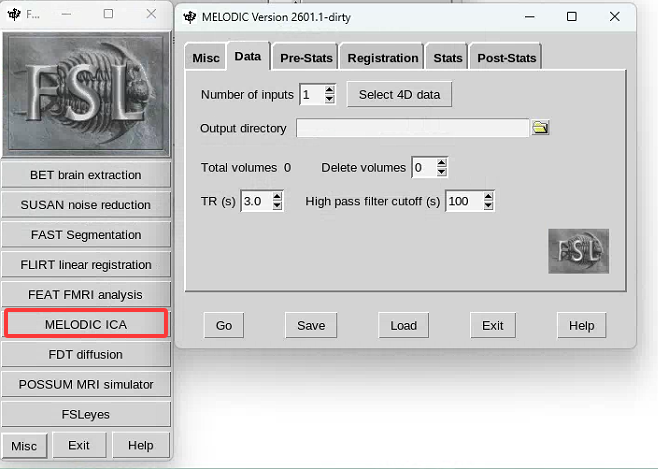658x469 pixels.
Task: Save the MELODIC setup
Action: point(311,325)
